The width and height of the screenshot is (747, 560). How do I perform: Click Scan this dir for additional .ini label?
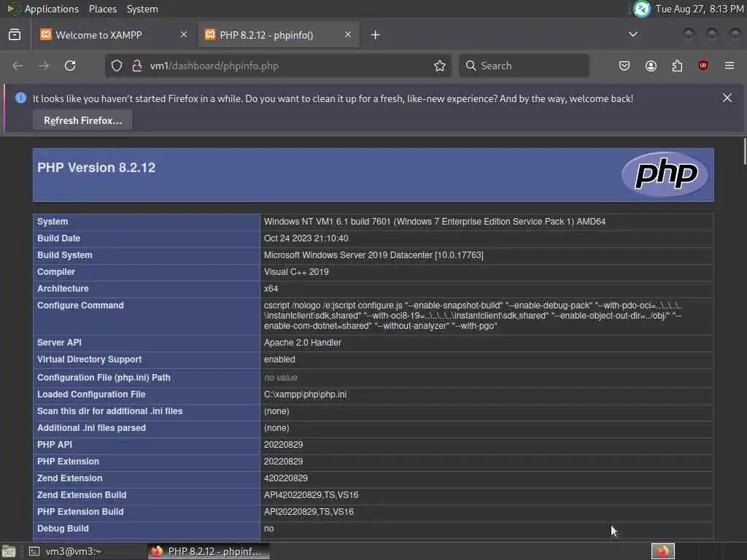point(109,411)
